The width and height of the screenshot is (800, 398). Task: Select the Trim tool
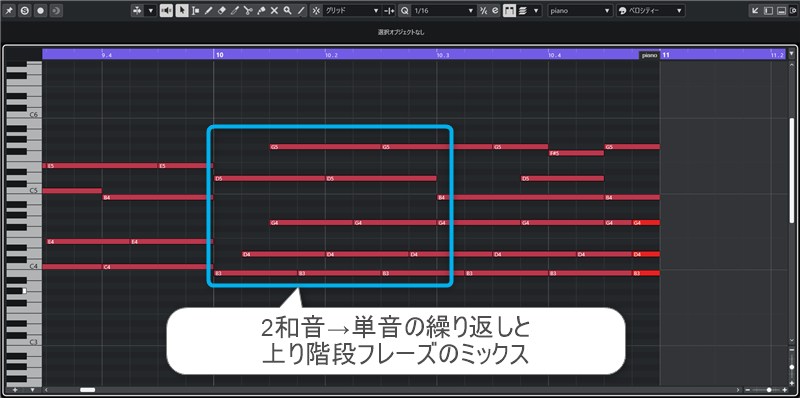(x=235, y=11)
